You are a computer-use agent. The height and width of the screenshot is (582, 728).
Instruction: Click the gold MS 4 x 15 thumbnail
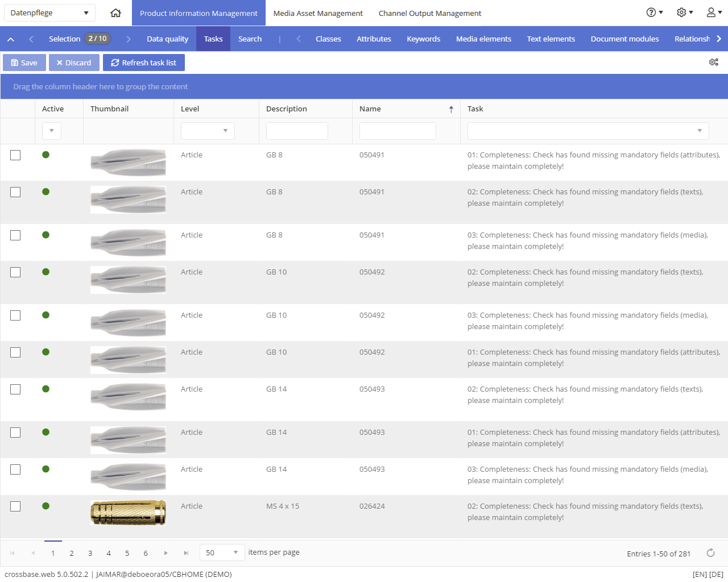(129, 513)
